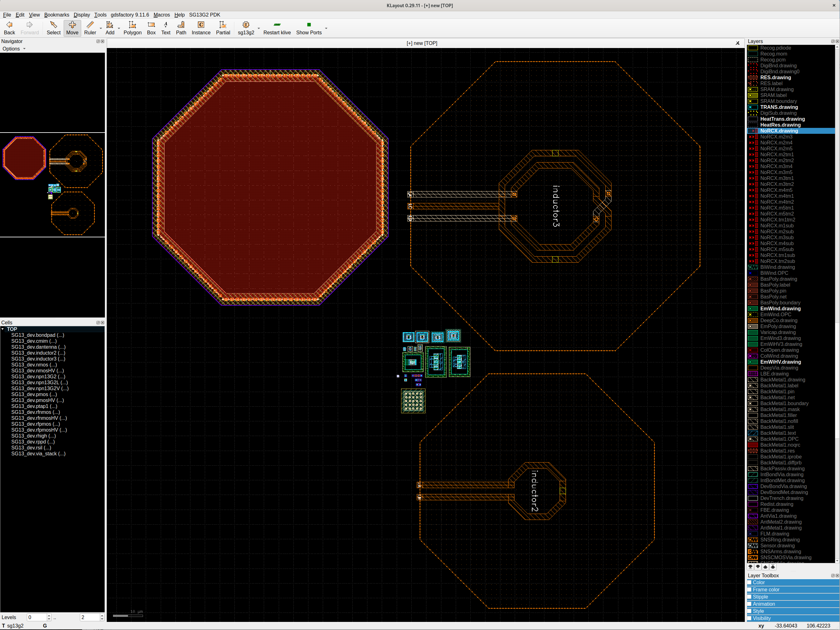
Task: Click Restart klive in toolbar
Action: click(x=277, y=28)
